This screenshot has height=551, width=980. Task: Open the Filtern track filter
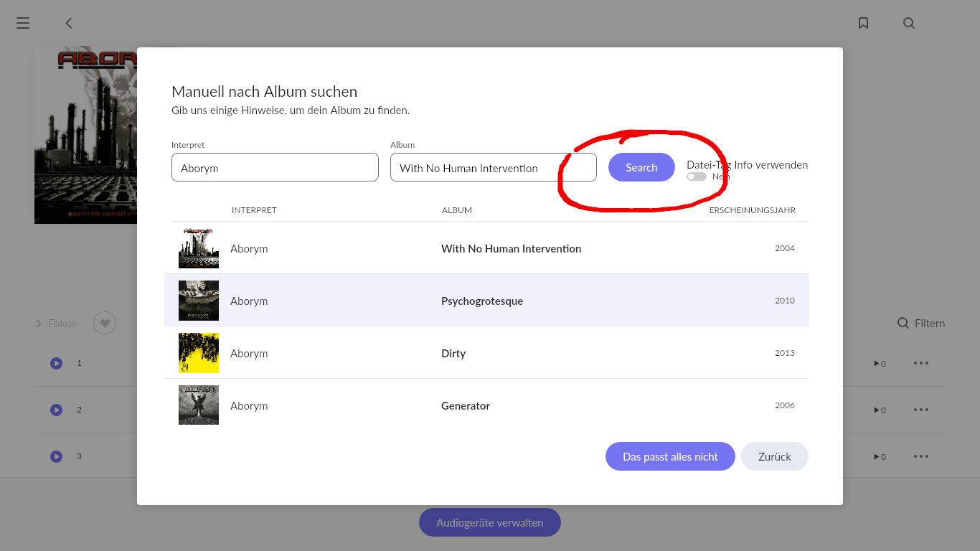pyautogui.click(x=921, y=323)
